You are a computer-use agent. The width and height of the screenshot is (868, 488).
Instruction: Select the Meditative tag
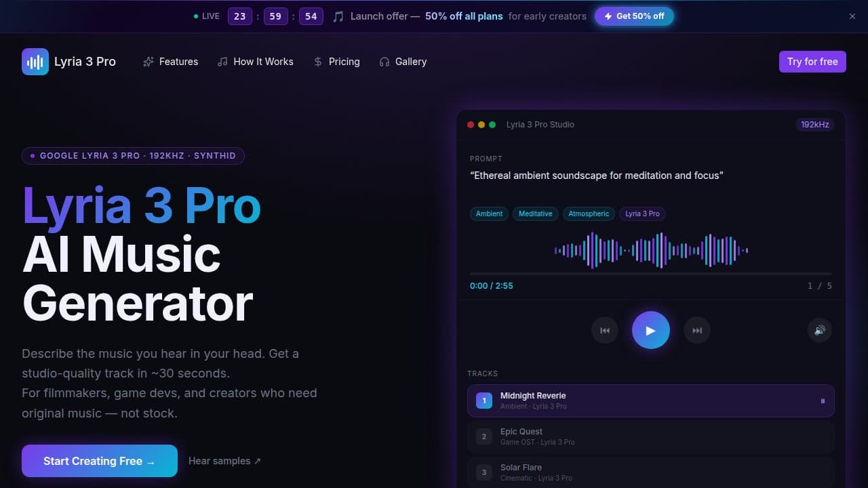536,213
